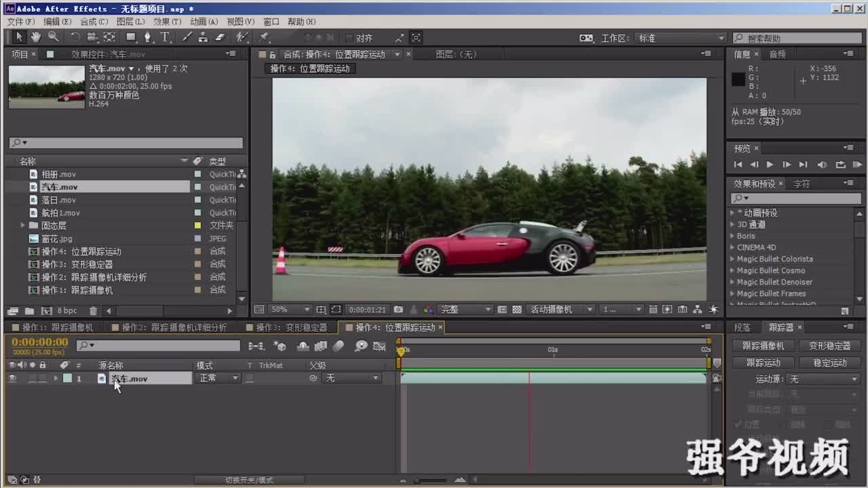Viewport: 868px width, 488px height.
Task: Click the 变形稳定器 button in Tracker
Action: tap(829, 346)
